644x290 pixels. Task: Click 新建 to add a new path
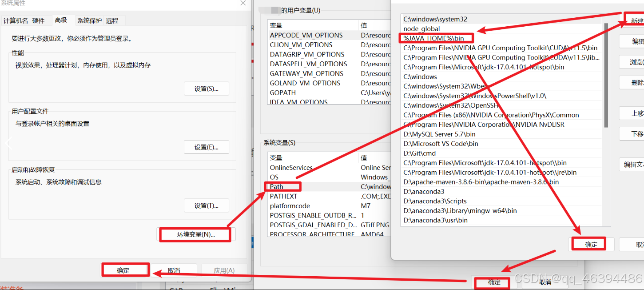(634, 21)
